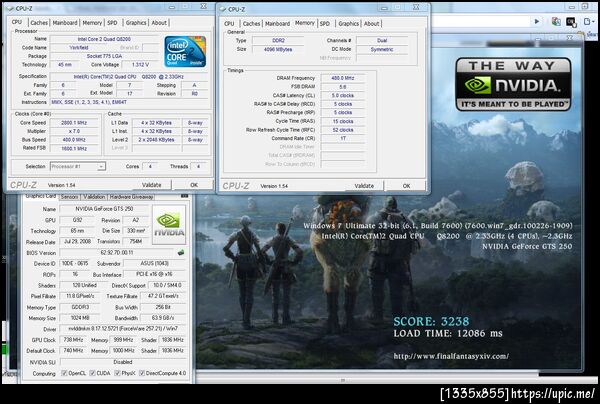Open Memory tab in left CPU-Z window

tap(92, 23)
